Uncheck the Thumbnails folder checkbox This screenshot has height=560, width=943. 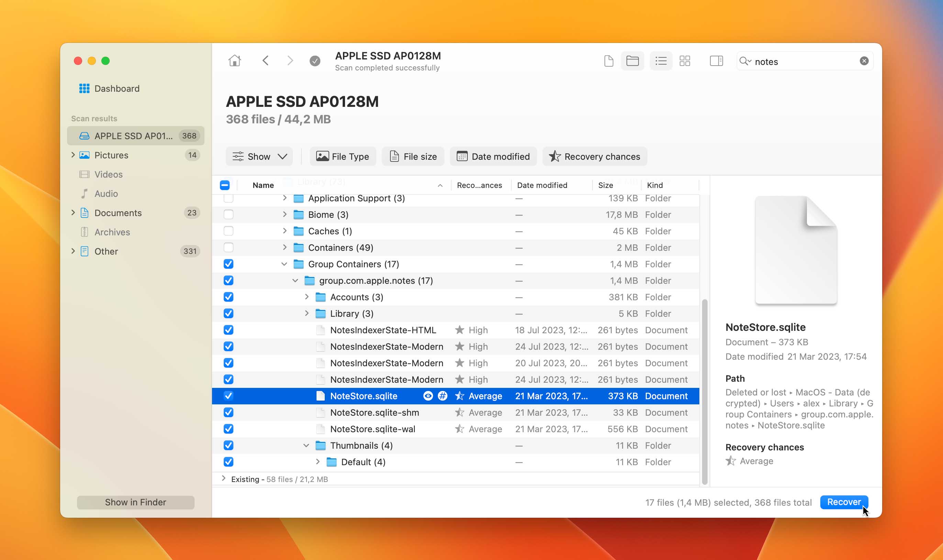click(228, 446)
